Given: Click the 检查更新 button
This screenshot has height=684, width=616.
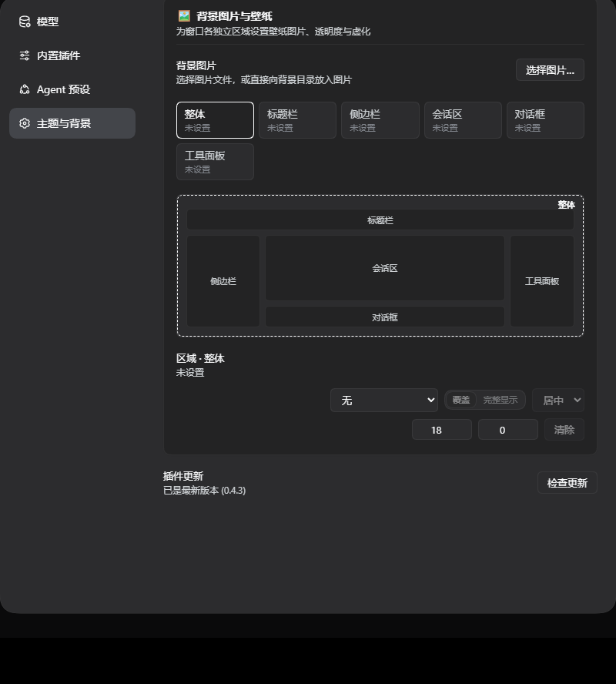Looking at the screenshot, I should (567, 483).
